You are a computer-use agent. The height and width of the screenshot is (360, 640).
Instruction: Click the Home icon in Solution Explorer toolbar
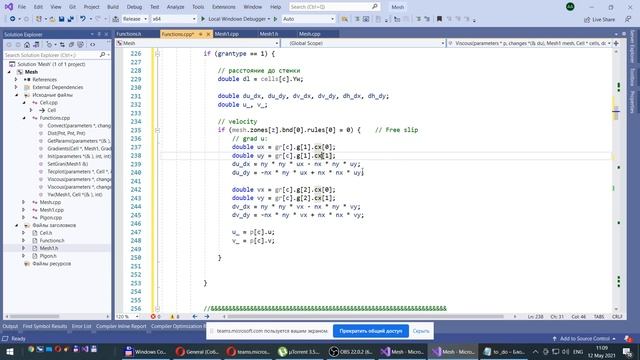[x=27, y=44]
